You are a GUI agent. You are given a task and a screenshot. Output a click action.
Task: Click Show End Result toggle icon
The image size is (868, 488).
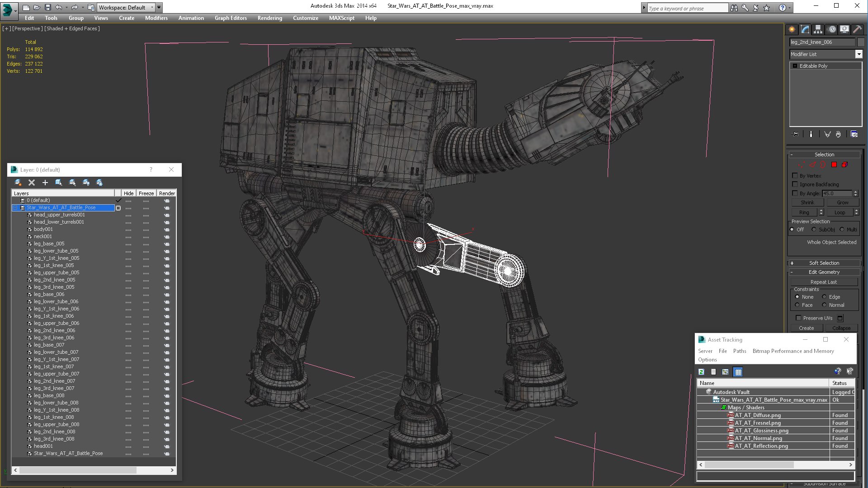[811, 134]
